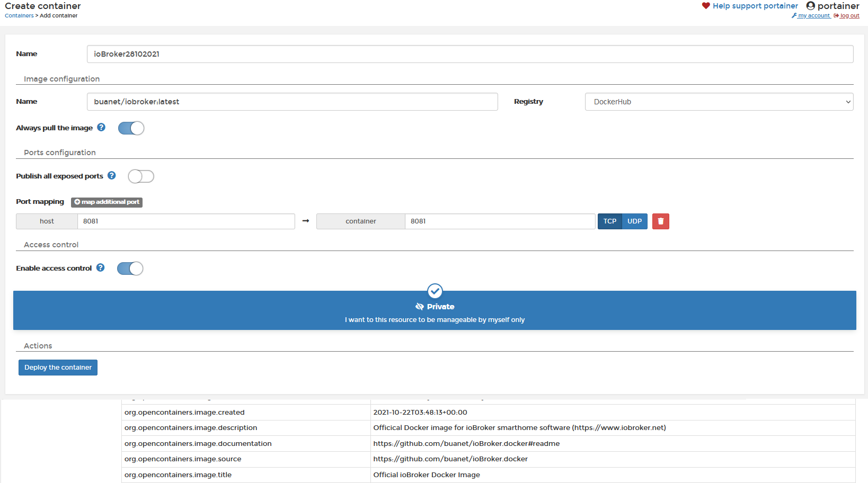Click 'Deploy the container' button
The image size is (868, 483).
(x=58, y=368)
